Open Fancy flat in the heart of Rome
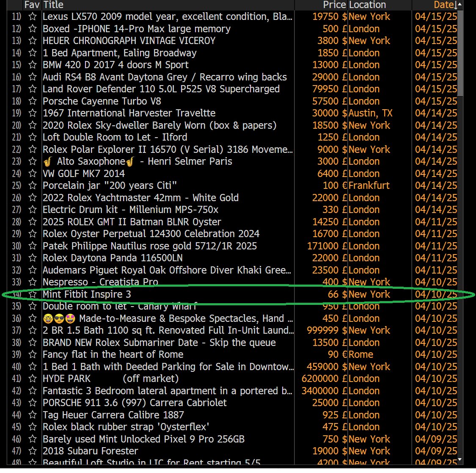 coord(113,354)
